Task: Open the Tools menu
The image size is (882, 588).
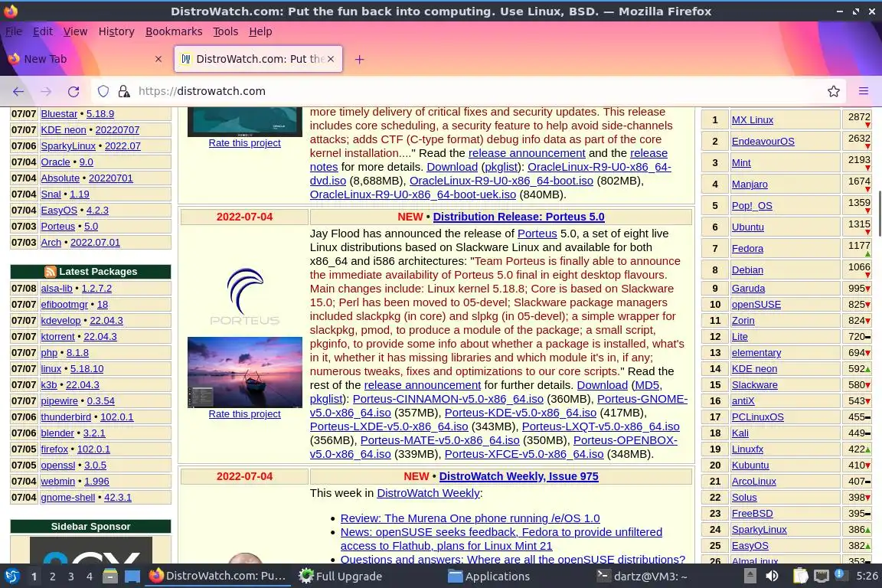Action: 226,31
